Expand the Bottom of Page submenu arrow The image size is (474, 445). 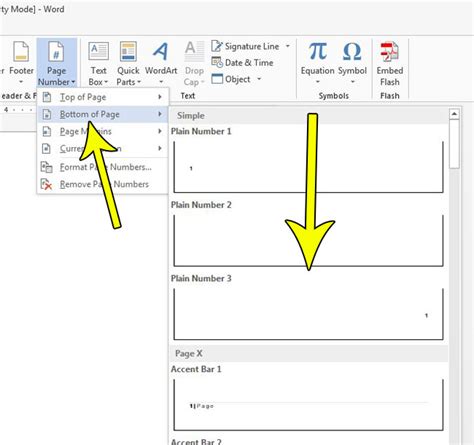click(x=160, y=114)
